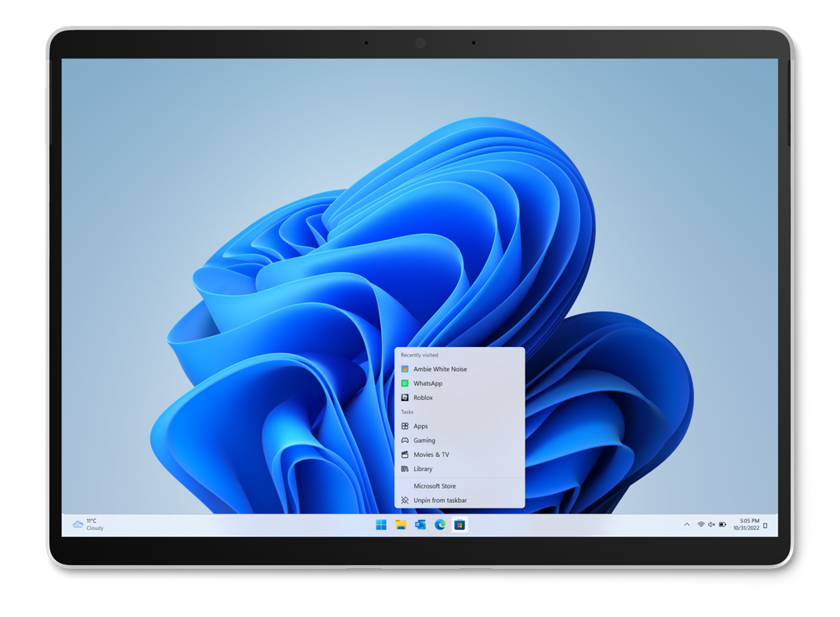The height and width of the screenshot is (617, 840).
Task: Open the Gaming task entry
Action: tap(424, 441)
